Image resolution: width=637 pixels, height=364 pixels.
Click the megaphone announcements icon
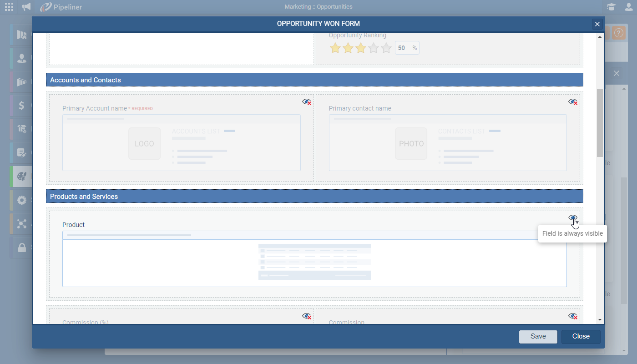(x=27, y=7)
